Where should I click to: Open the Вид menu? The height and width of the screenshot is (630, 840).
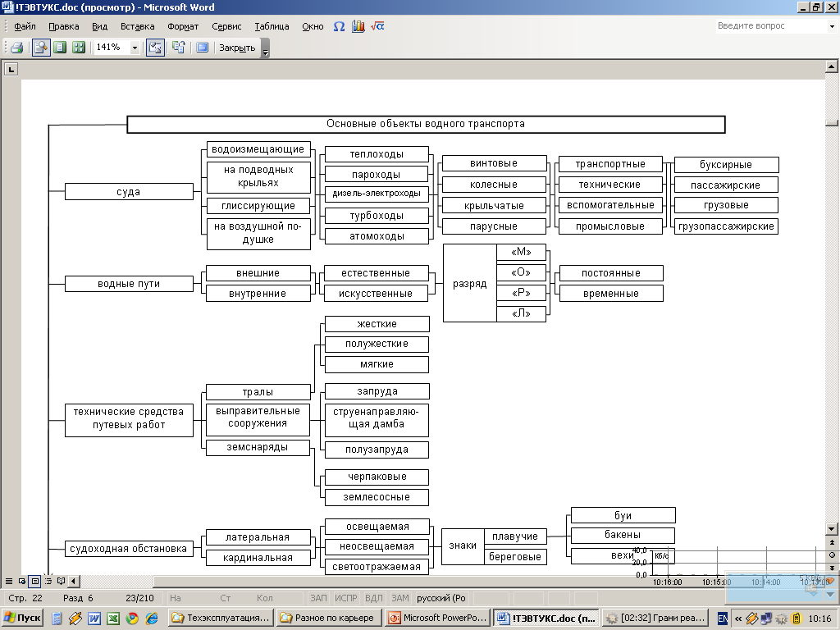pos(99,26)
